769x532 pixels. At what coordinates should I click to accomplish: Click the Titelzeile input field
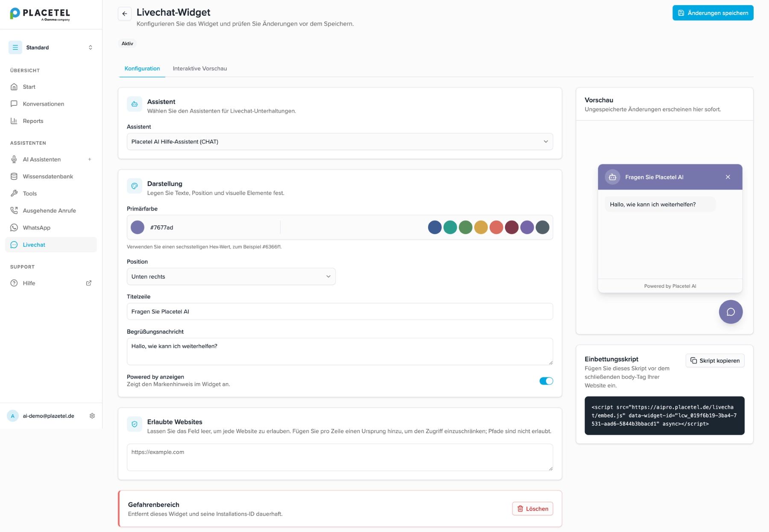[340, 312]
